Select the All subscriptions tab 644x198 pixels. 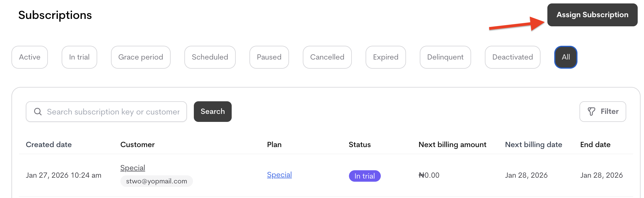[565, 57]
